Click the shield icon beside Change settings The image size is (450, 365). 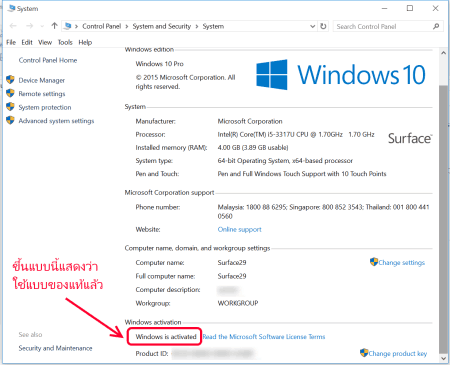(x=374, y=262)
